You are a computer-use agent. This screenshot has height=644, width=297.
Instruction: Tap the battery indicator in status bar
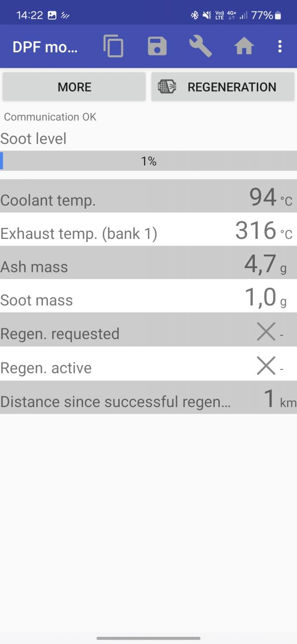[x=278, y=15]
